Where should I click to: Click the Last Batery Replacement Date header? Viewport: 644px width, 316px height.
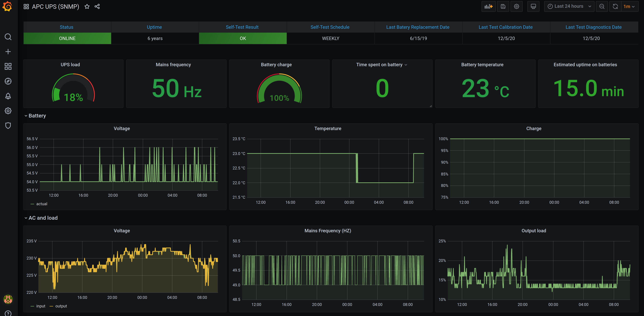[417, 27]
